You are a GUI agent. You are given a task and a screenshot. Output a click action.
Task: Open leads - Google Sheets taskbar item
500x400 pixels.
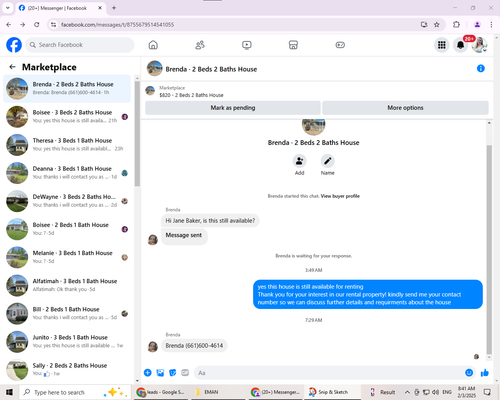pos(162,392)
